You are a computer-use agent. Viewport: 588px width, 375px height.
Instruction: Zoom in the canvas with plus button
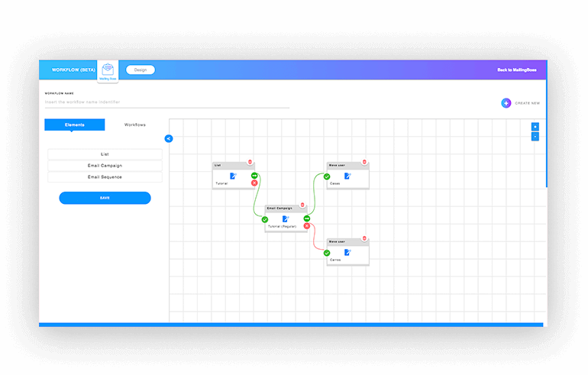click(535, 127)
